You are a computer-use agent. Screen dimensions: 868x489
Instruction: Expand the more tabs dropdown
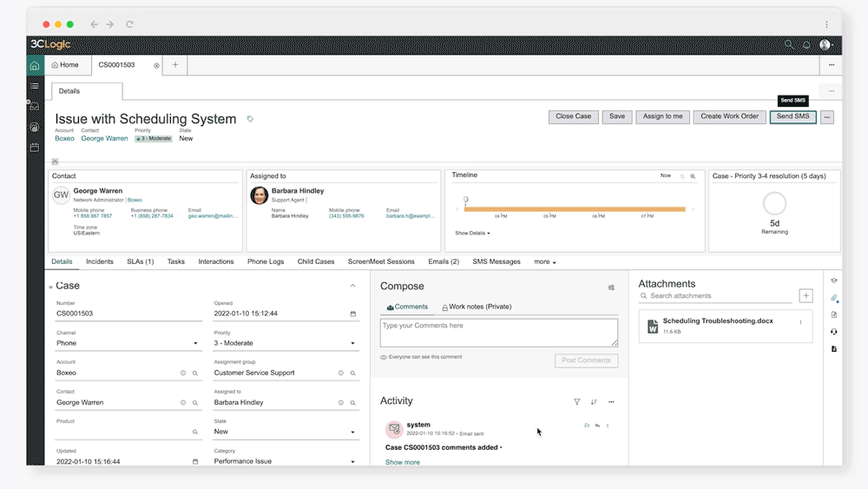coord(545,262)
